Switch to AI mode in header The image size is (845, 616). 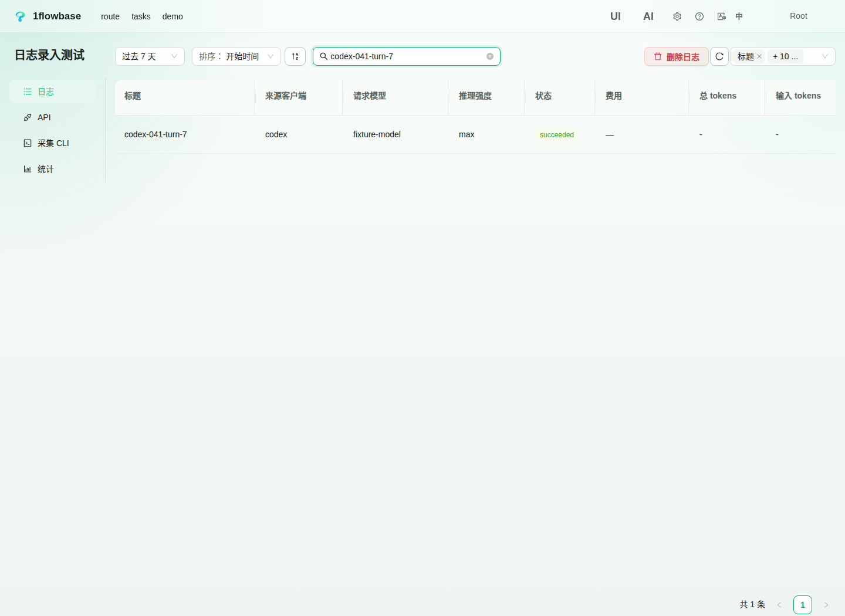648,16
